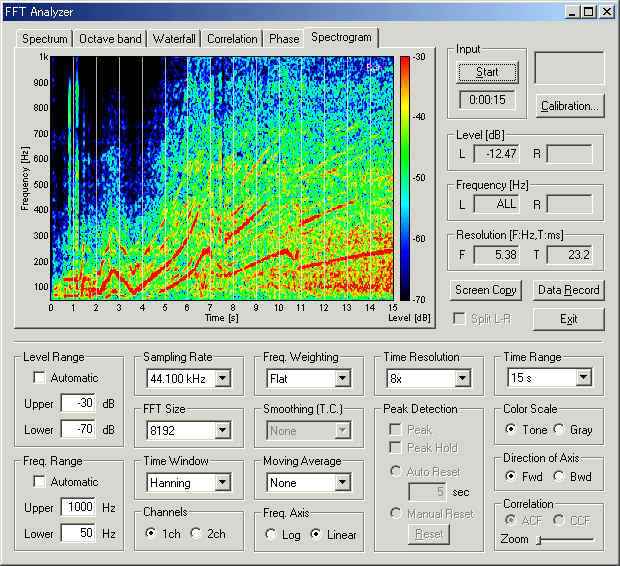Open the Time Window dropdown
This screenshot has height=566, width=620.
(x=223, y=483)
